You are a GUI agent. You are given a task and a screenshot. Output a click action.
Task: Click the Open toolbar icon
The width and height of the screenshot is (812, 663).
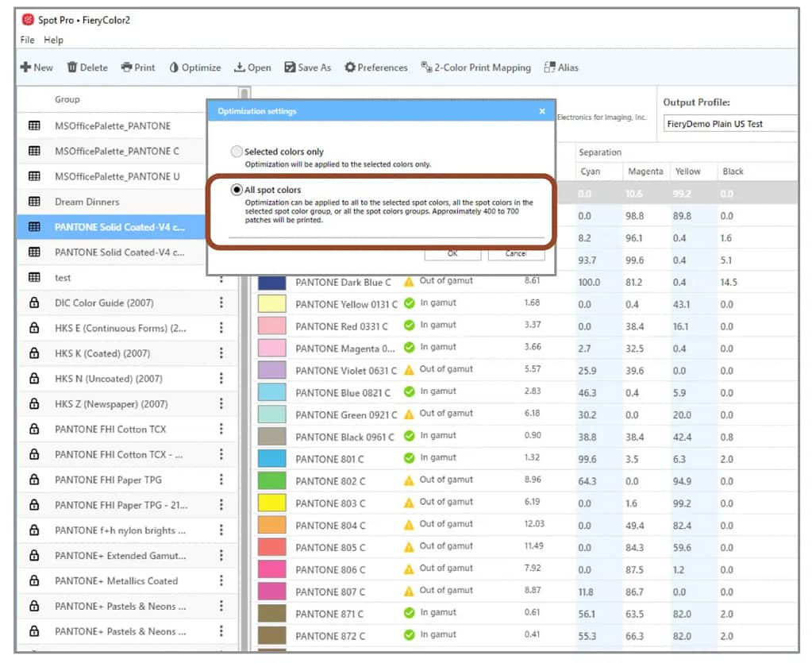(239, 67)
